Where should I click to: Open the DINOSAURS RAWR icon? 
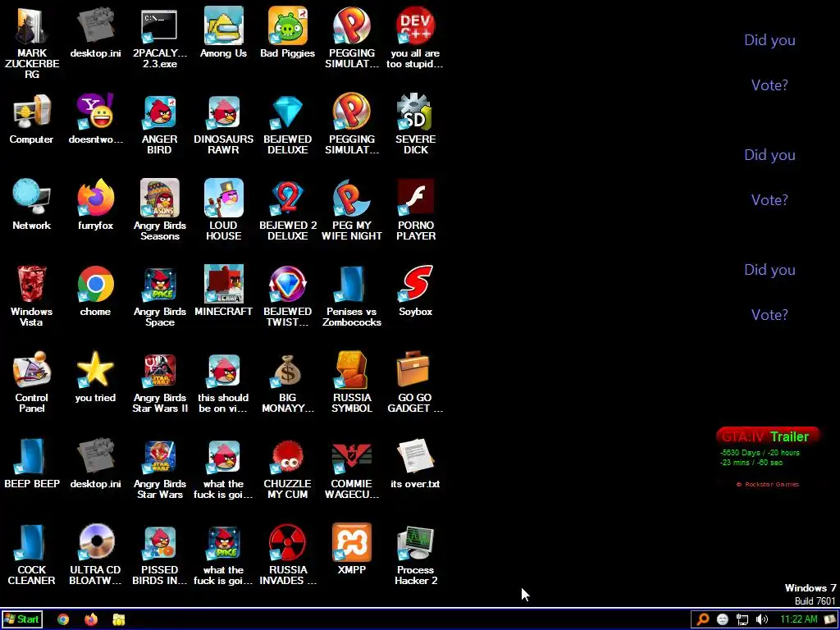click(223, 112)
